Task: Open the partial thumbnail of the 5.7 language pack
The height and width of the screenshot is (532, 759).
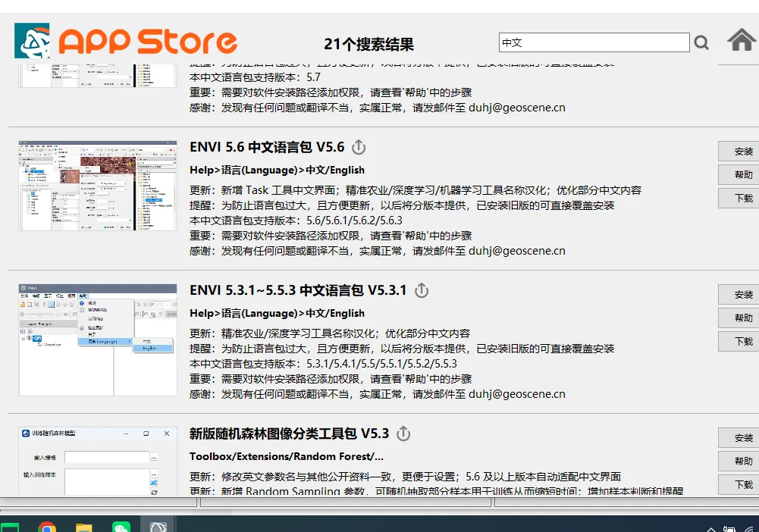Action: (x=98, y=76)
